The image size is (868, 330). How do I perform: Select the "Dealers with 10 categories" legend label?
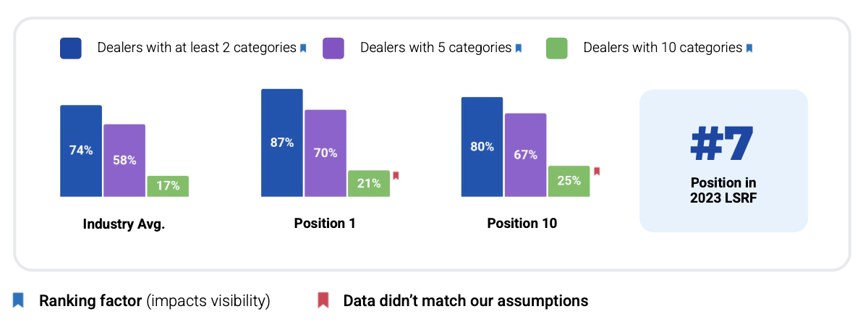coord(663,48)
